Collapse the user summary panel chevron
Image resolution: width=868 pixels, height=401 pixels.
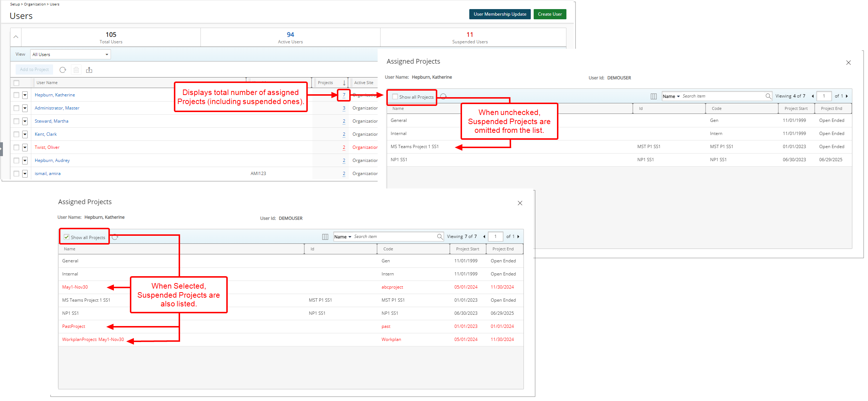point(16,37)
